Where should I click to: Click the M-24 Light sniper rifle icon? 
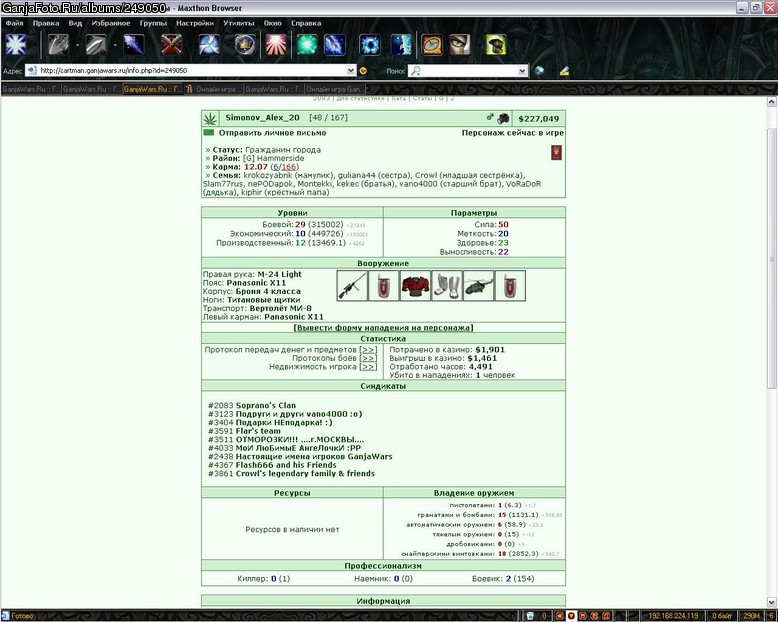click(x=352, y=286)
